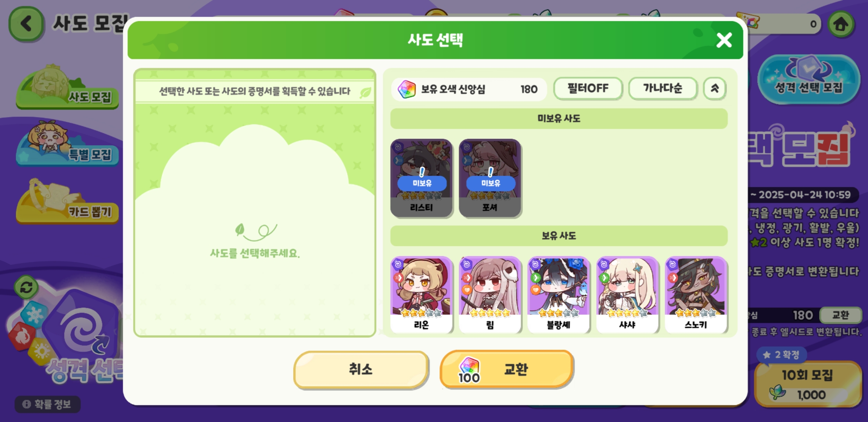Open the 카드 뽑기 side tab
The width and height of the screenshot is (868, 422).
[67, 202]
